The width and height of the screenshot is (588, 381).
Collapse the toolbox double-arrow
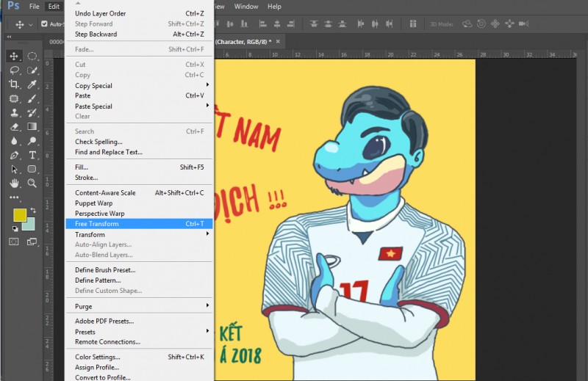(9, 37)
